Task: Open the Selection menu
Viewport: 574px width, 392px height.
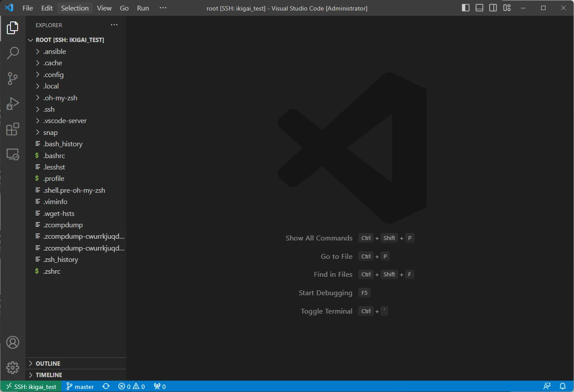Action: (75, 8)
